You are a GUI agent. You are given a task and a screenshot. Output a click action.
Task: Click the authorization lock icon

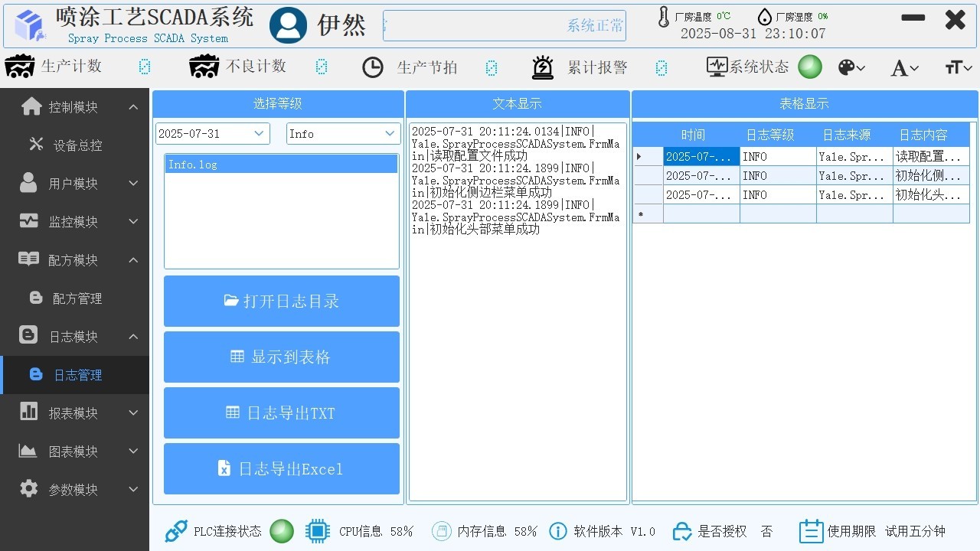[x=682, y=531]
